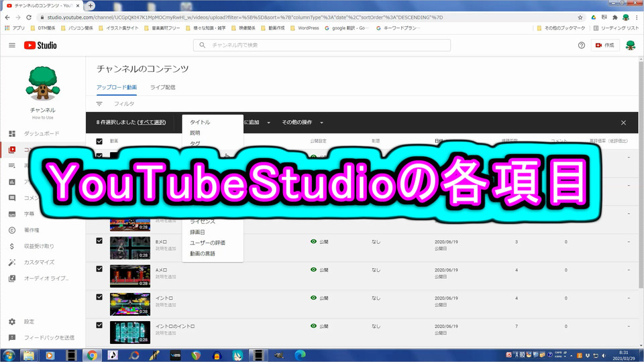Open the コメント sidebar icon

[12, 198]
